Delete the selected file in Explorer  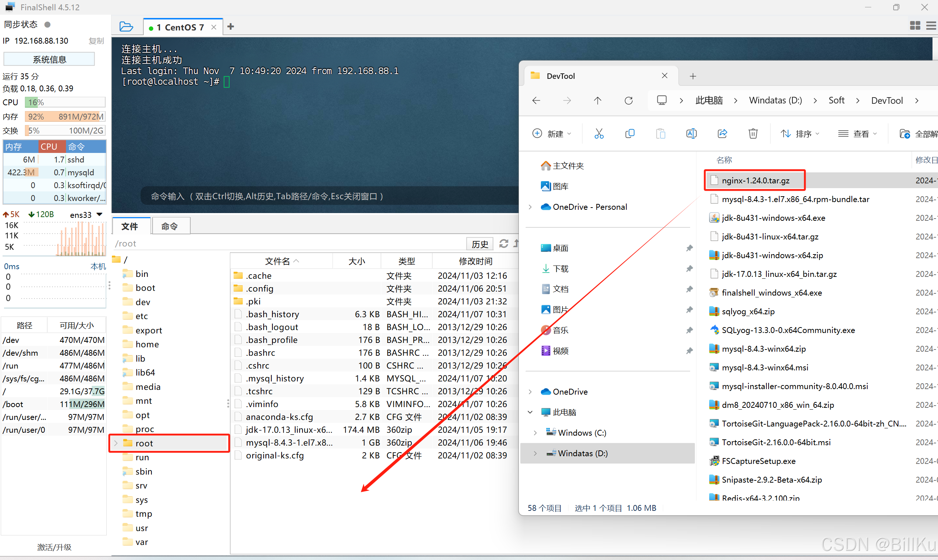(x=753, y=133)
